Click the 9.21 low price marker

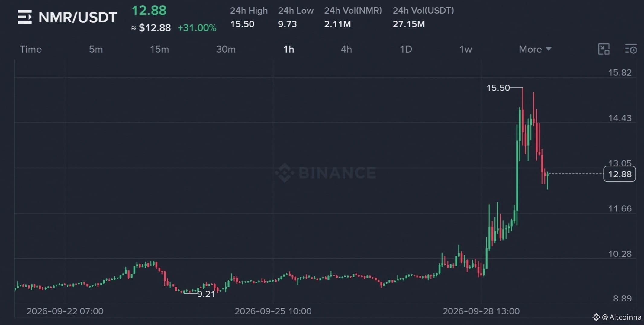(x=206, y=294)
